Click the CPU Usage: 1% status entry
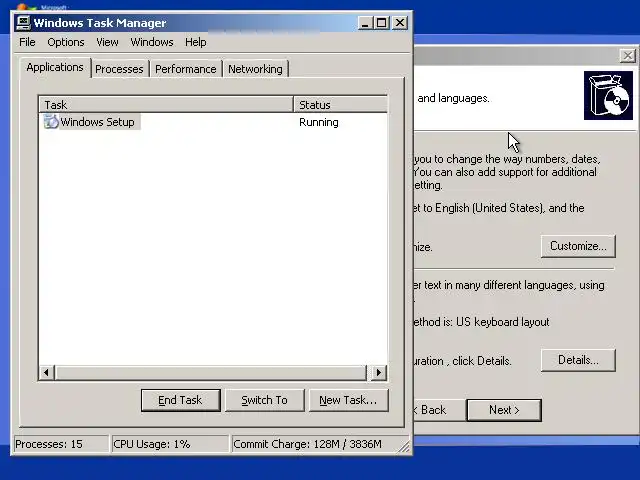Screen dimensions: 640x480 pos(170,444)
